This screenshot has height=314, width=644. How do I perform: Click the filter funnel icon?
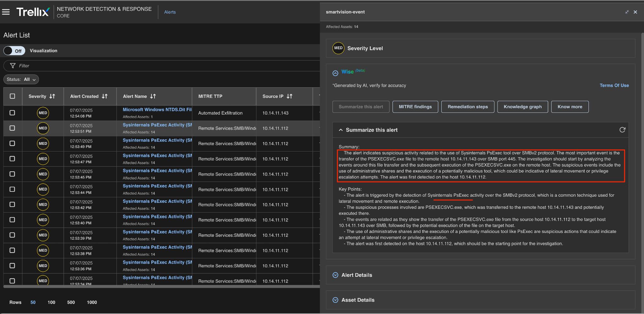[13, 66]
